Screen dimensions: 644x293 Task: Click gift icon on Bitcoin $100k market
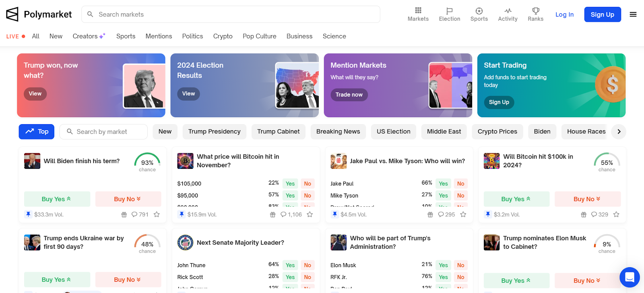pos(584,214)
